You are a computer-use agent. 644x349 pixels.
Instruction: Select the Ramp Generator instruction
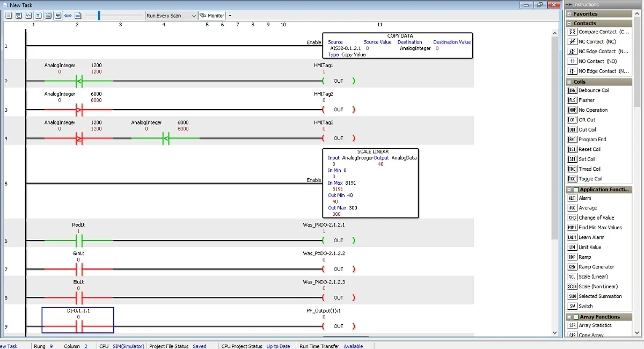click(x=572, y=267)
